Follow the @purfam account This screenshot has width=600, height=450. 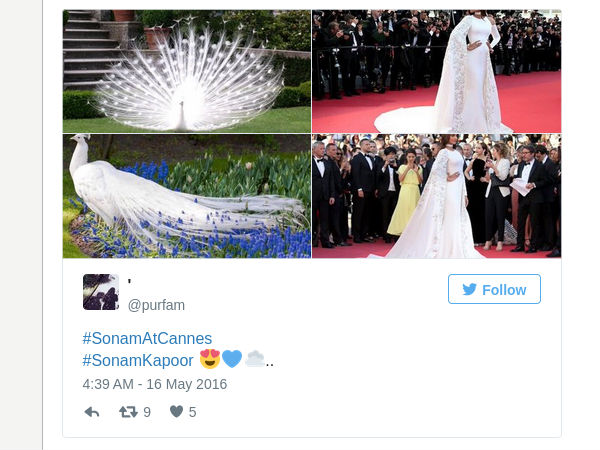(494, 289)
